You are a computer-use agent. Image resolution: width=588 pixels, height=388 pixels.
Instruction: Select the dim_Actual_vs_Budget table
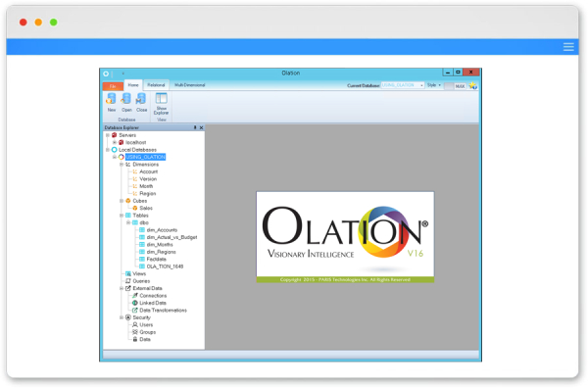click(x=171, y=237)
